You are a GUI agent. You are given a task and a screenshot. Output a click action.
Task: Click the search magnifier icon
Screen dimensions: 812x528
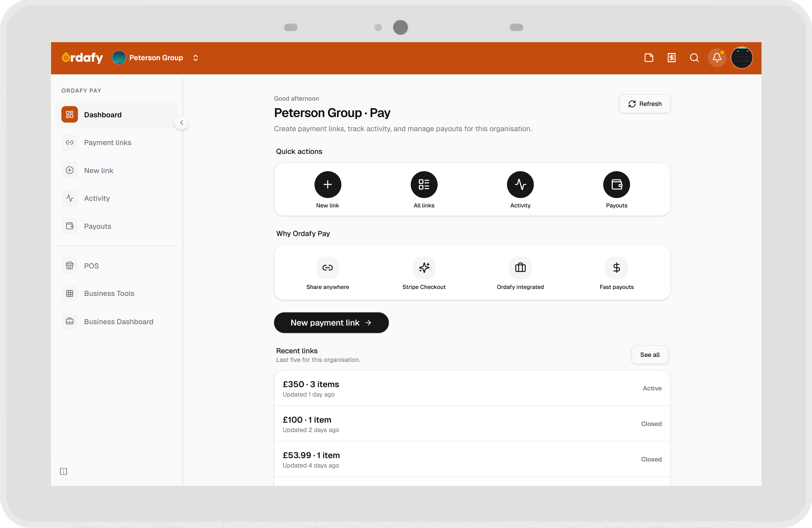pyautogui.click(x=694, y=58)
